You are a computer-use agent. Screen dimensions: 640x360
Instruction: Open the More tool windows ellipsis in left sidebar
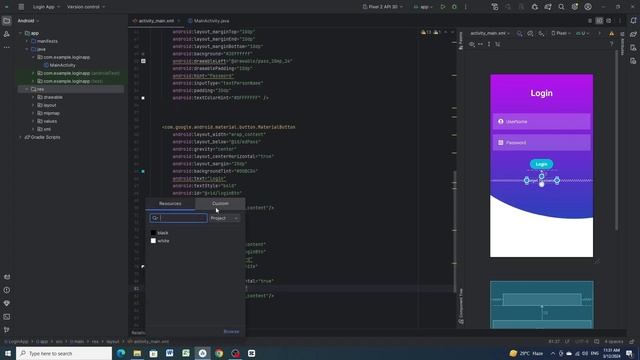7,47
